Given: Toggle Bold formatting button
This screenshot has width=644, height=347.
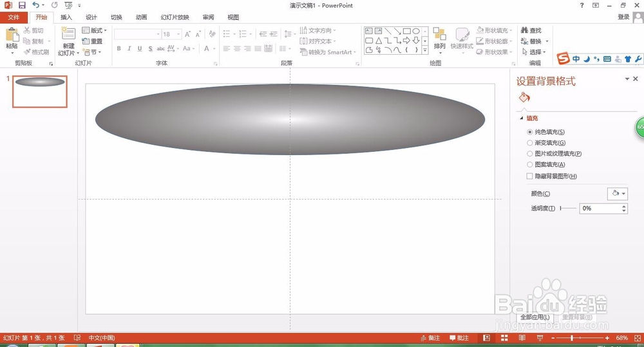Looking at the screenshot, I should (x=118, y=48).
